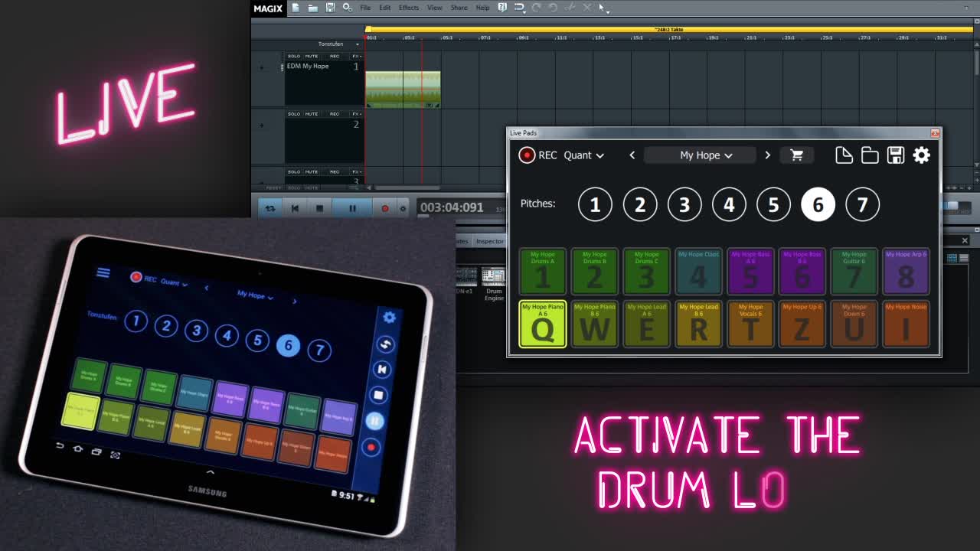Open a Live Pads file via folder icon
This screenshot has width=980, height=551.
click(x=870, y=155)
